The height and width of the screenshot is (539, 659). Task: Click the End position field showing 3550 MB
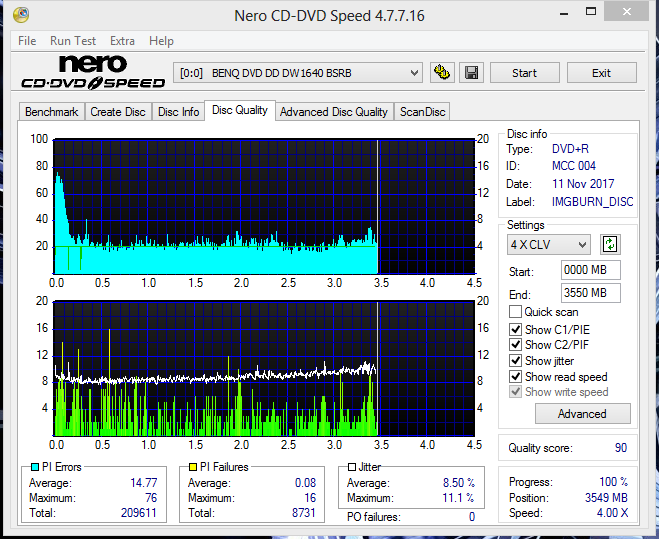590,293
